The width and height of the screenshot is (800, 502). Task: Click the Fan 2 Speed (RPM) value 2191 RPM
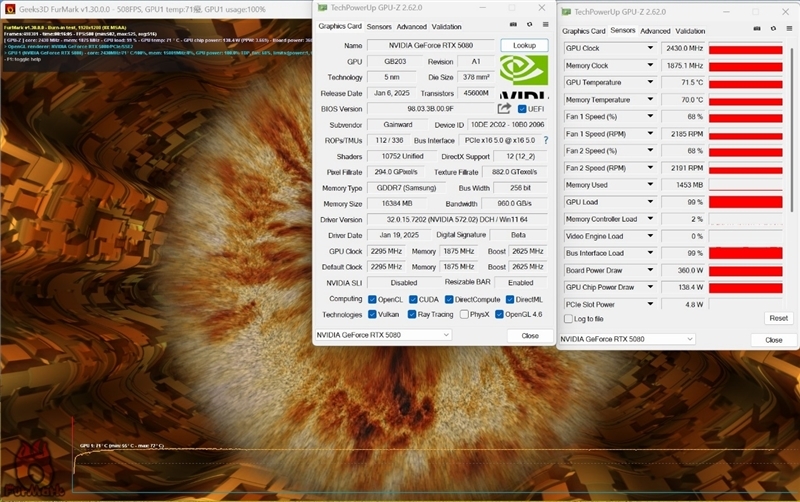(683, 168)
